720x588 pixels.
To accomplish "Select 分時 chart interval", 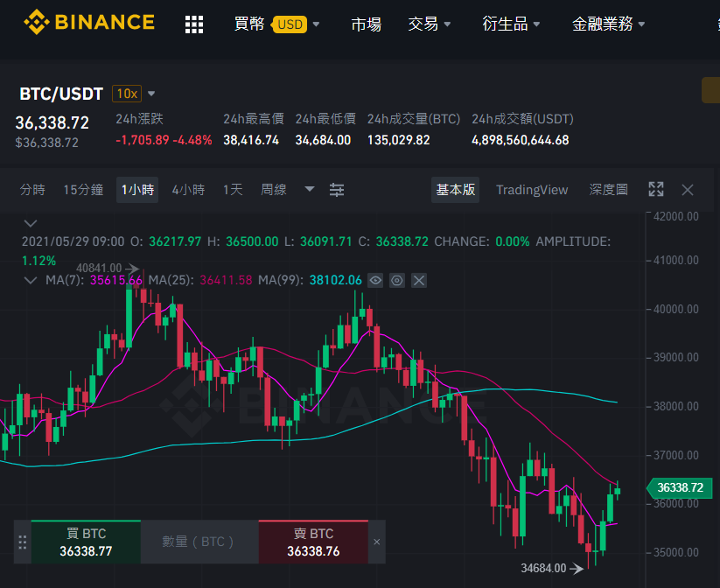I will (32, 190).
